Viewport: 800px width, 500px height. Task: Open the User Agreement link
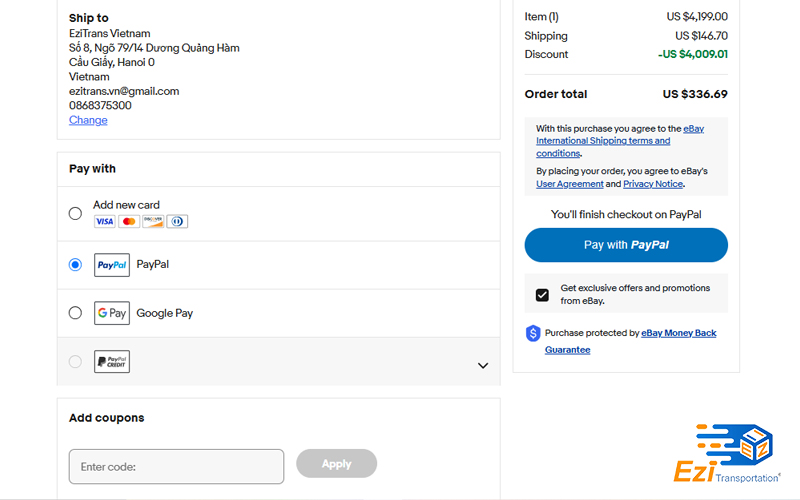tap(569, 184)
